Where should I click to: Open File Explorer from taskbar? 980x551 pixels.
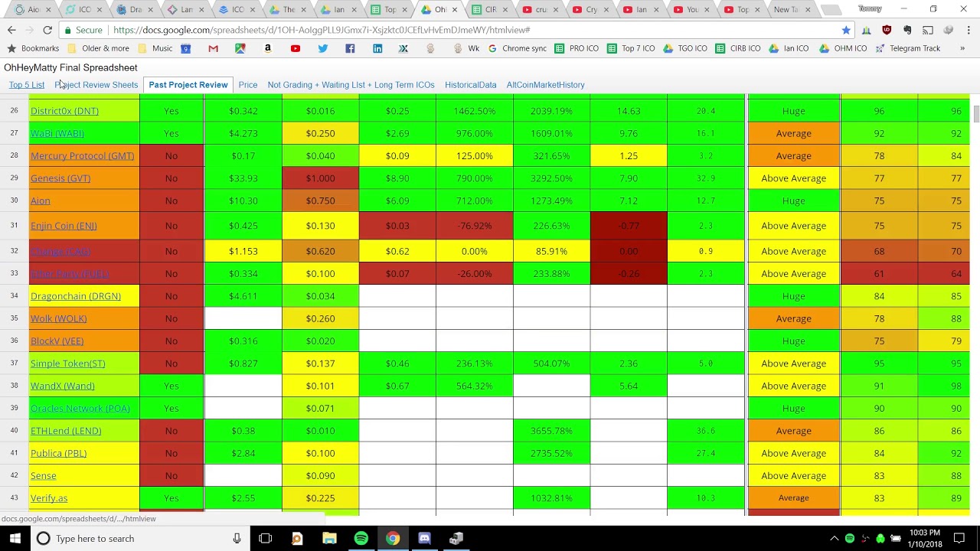[329, 539]
